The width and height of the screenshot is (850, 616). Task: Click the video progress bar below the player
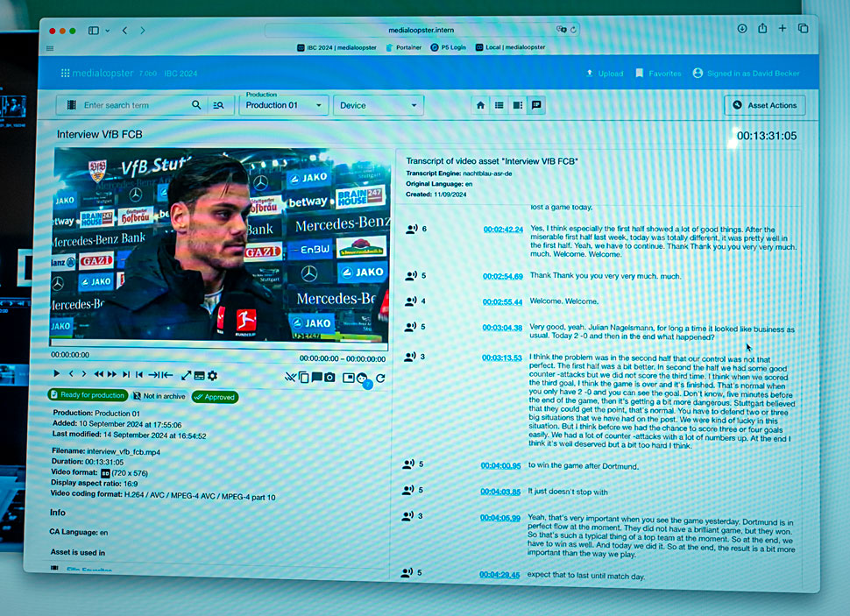pos(218,345)
